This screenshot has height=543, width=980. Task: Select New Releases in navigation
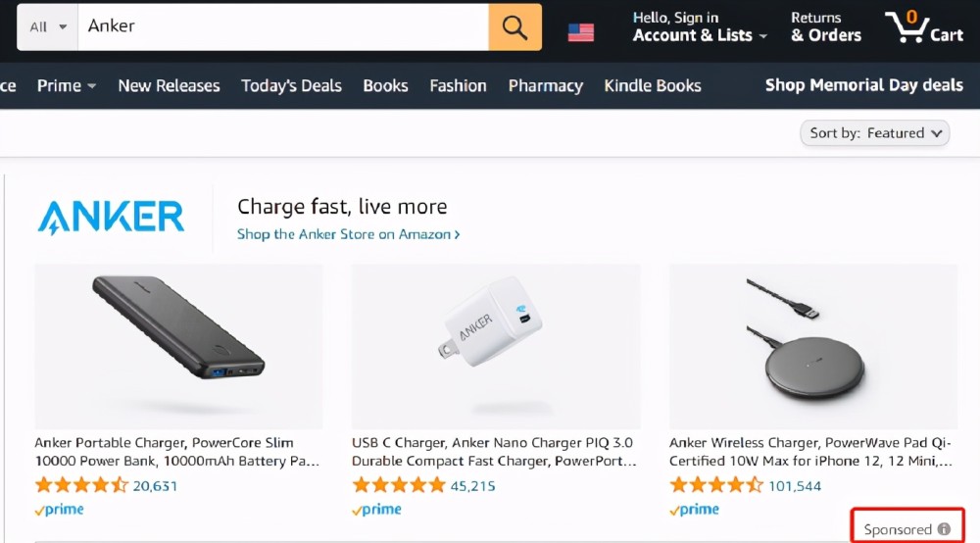tap(169, 85)
